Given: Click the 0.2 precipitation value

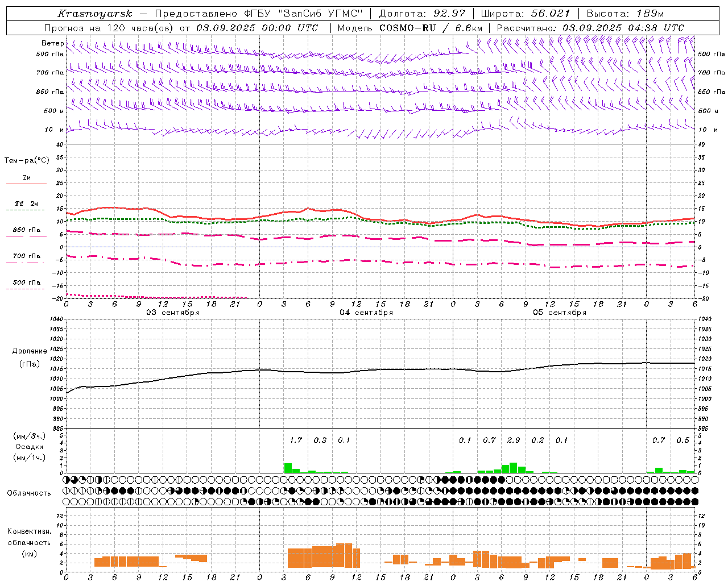Looking at the screenshot, I should [537, 440].
